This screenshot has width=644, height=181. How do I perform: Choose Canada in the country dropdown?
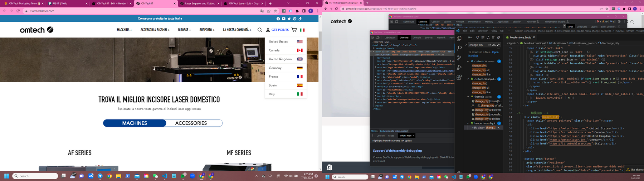(286, 50)
